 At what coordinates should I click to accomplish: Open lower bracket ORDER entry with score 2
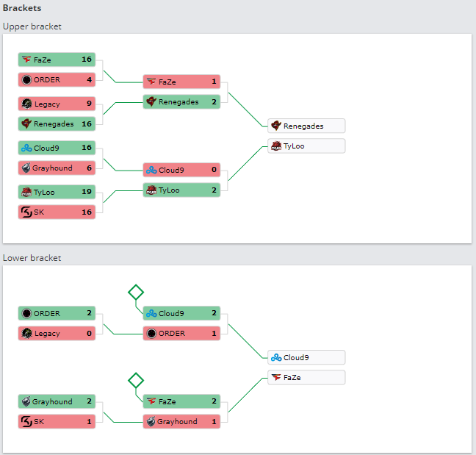pyautogui.click(x=57, y=313)
